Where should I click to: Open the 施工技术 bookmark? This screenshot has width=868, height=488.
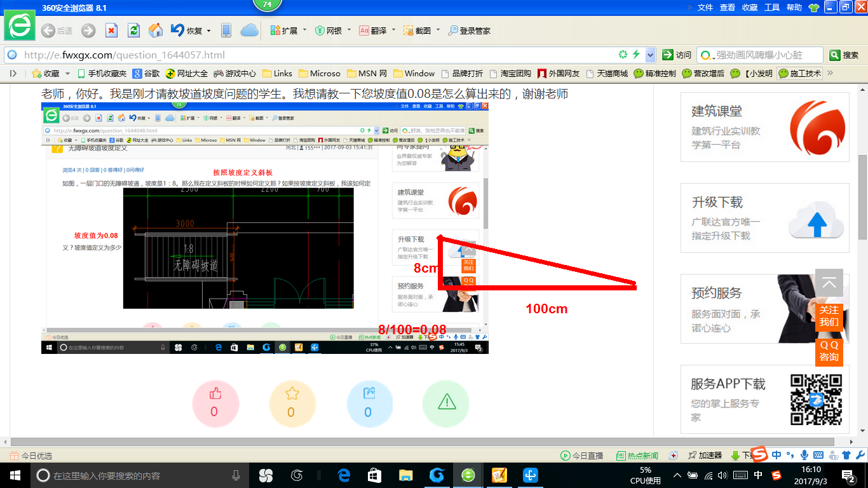[x=799, y=73]
